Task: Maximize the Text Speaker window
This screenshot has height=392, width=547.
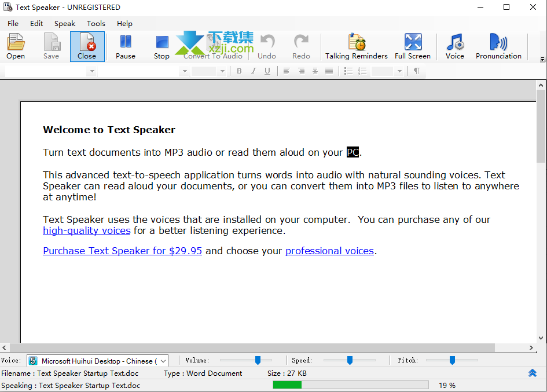Action: [506, 7]
